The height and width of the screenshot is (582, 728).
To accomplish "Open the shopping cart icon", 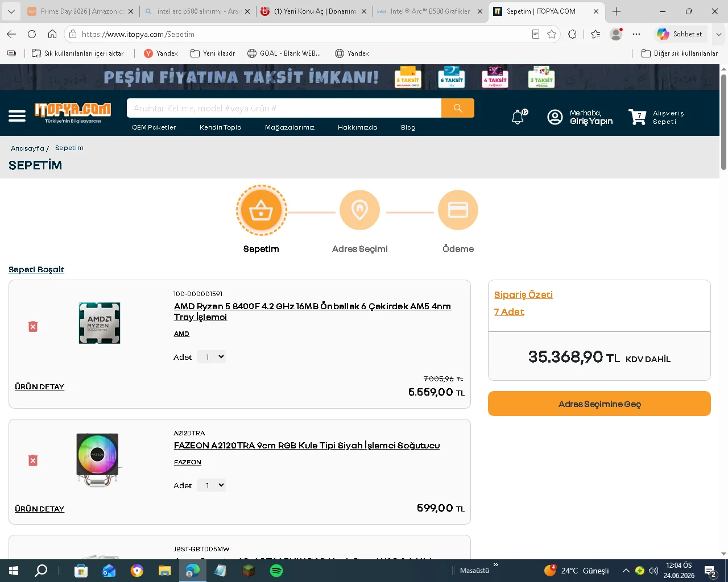I will (637, 117).
